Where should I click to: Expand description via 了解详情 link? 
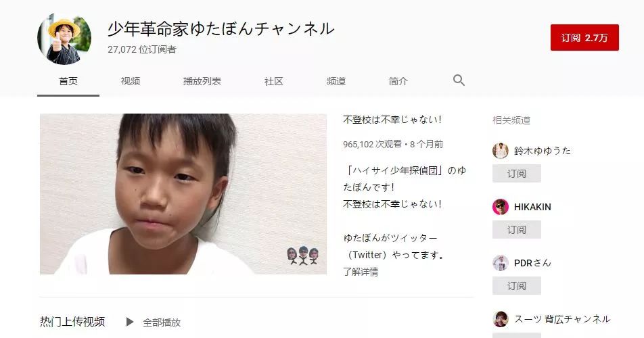pos(361,272)
